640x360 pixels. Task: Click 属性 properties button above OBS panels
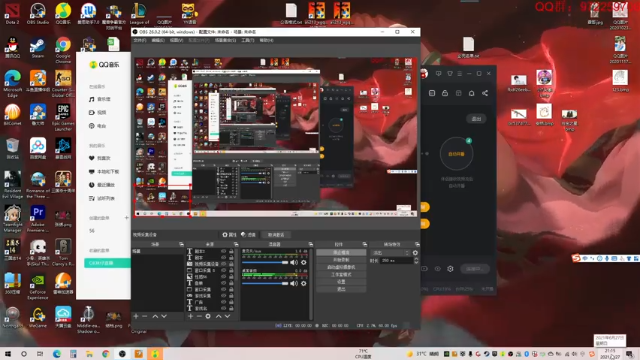coord(229,235)
